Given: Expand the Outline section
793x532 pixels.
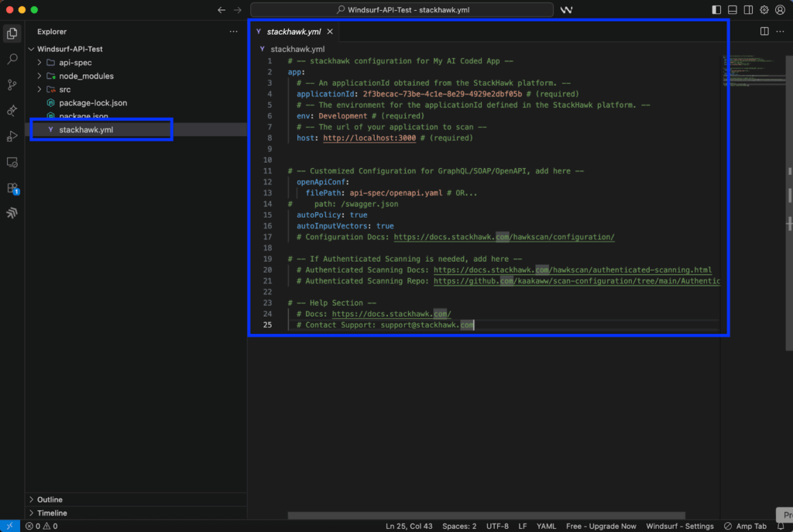Looking at the screenshot, I should click(x=50, y=499).
